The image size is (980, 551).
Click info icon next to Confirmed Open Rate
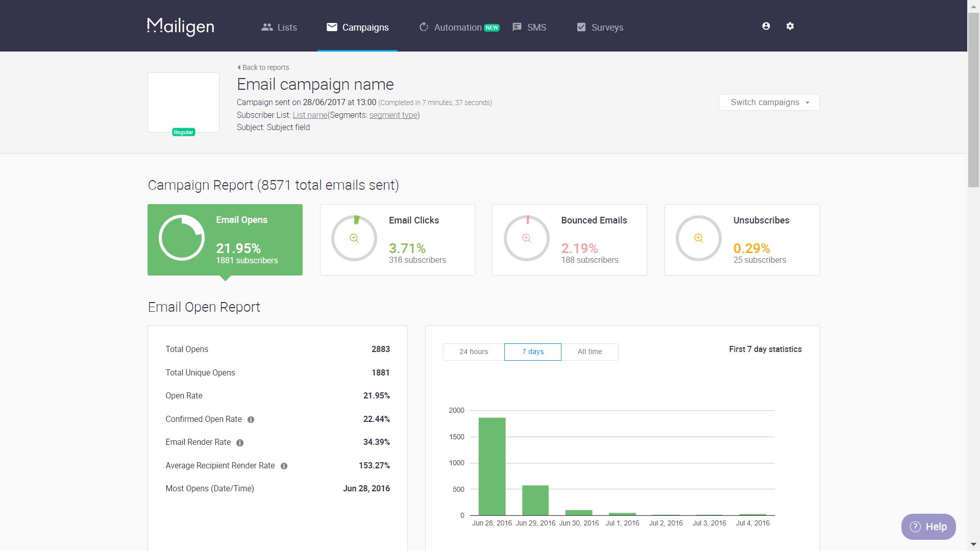click(251, 420)
